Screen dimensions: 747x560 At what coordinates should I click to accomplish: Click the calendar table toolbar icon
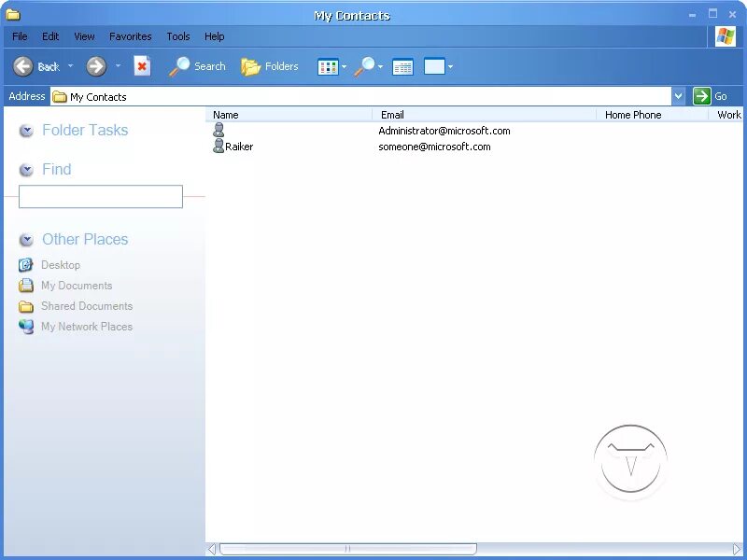click(402, 66)
